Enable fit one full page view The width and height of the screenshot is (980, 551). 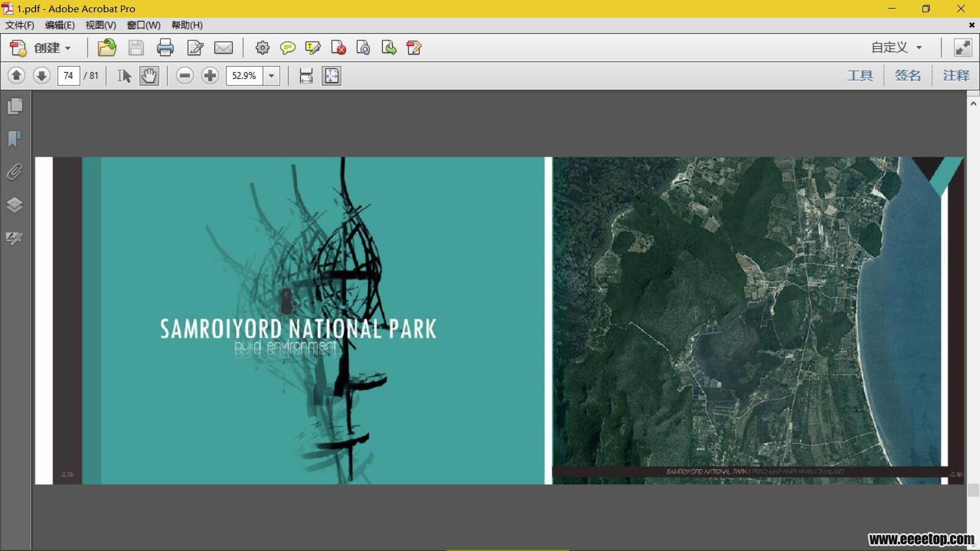(331, 75)
